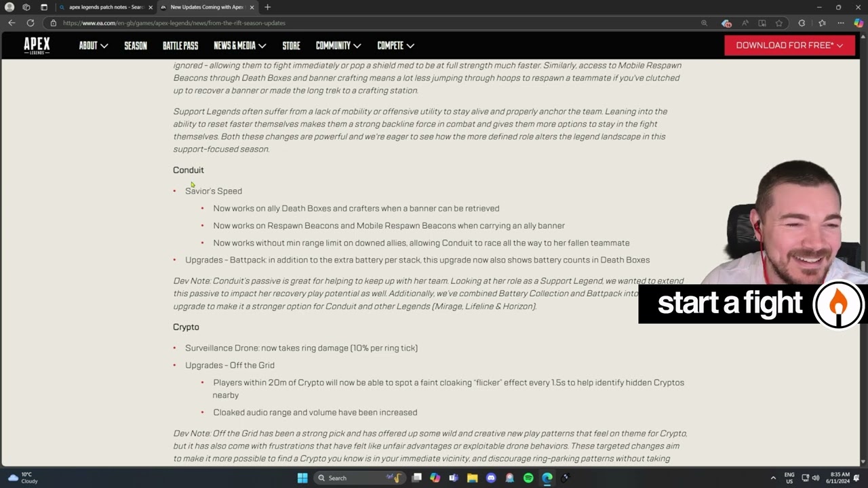
Task: Open the tab actions menu
Action: 44,7
